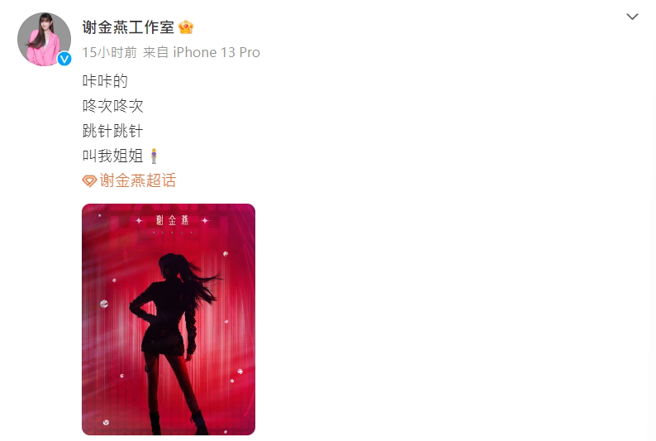Click the diamond super topic icon
Image resolution: width=656 pixels, height=441 pixels.
coord(89,181)
